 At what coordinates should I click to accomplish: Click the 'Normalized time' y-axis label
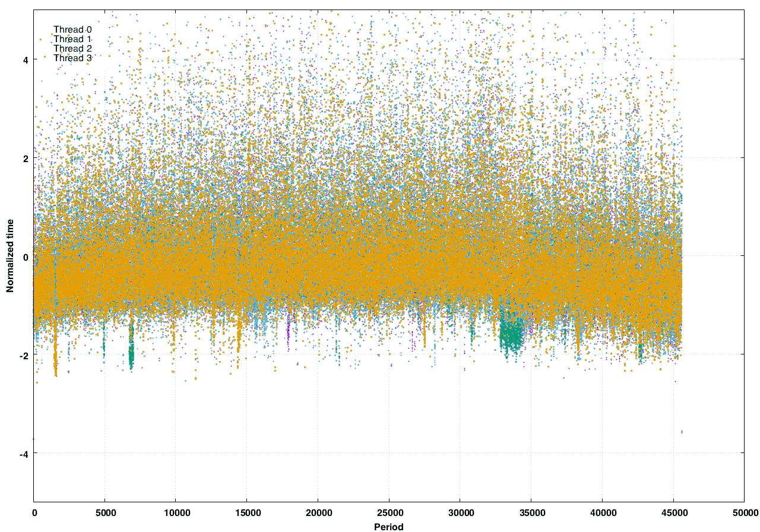point(10,256)
